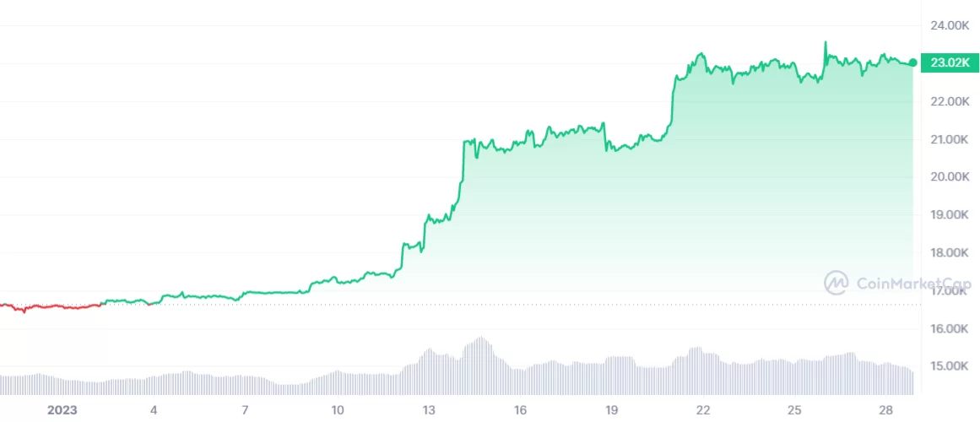This screenshot has width=980, height=422.
Task: Click the red segment of the price line
Action: [51, 306]
